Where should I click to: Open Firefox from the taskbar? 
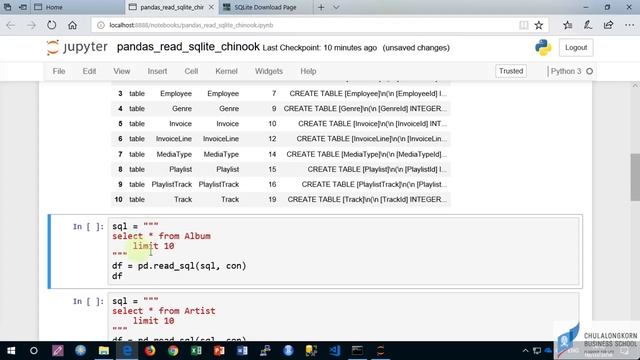pos(150,350)
